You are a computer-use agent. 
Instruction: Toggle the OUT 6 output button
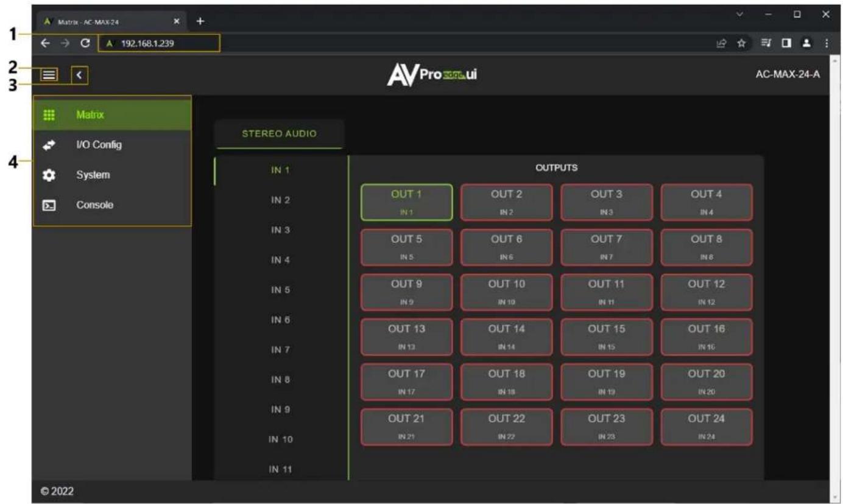507,247
